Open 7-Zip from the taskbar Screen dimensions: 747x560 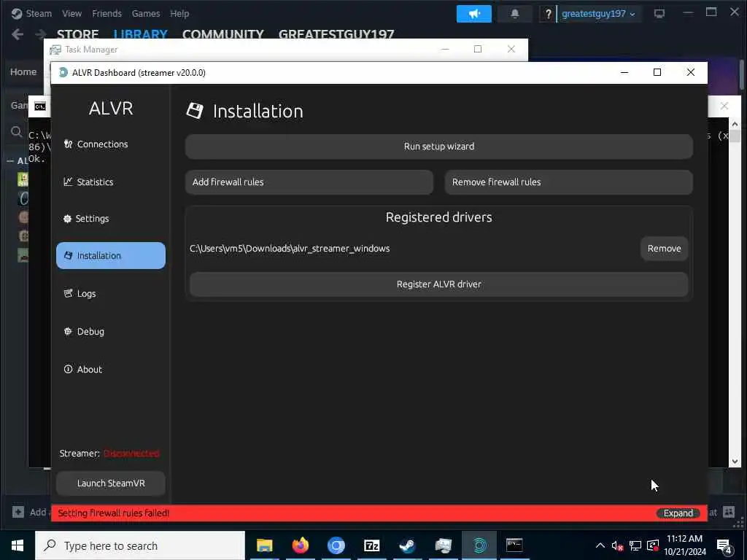pos(371,545)
